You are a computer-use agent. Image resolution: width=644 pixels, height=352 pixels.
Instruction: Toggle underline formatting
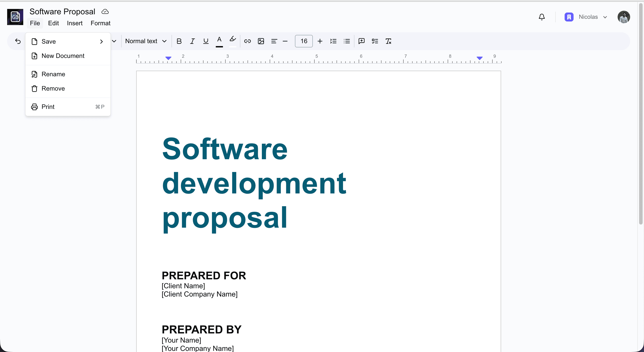click(206, 41)
